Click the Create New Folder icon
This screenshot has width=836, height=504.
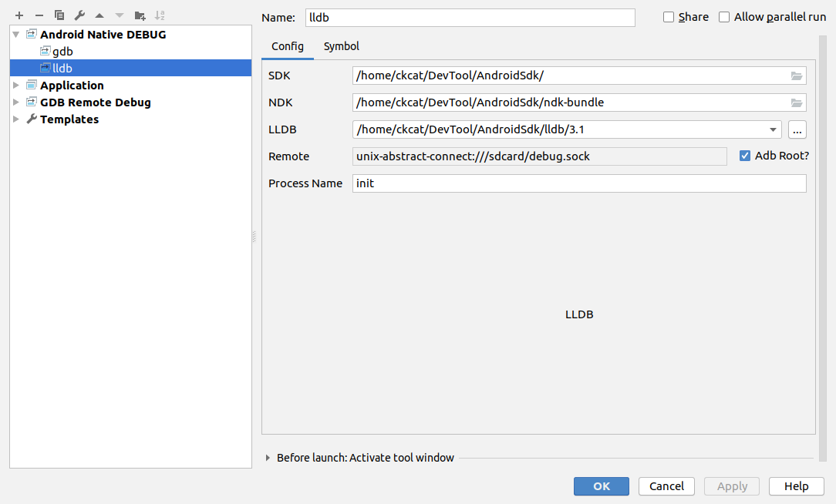click(x=140, y=15)
